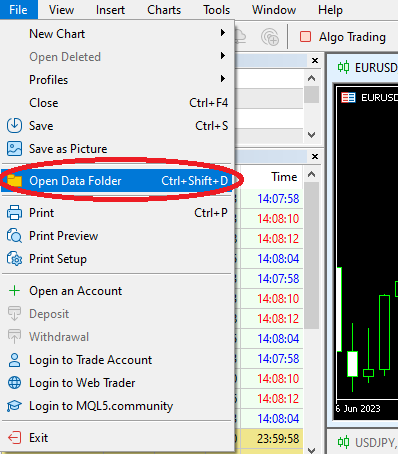Open the File menu
Viewport: 398px width, 454px height.
click(x=18, y=10)
